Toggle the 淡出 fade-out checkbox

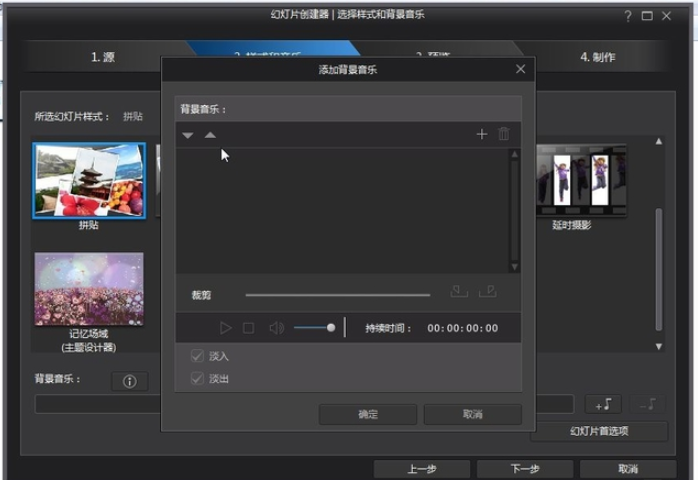[x=197, y=378]
